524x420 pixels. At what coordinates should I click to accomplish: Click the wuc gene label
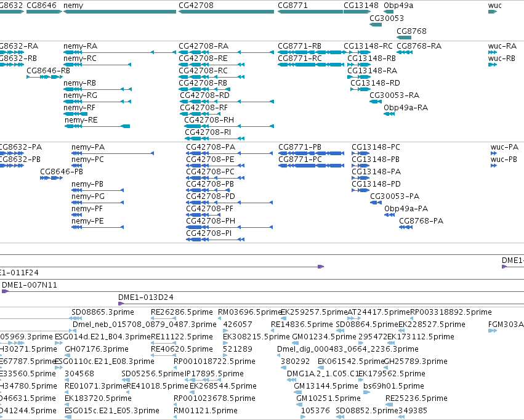[494, 6]
